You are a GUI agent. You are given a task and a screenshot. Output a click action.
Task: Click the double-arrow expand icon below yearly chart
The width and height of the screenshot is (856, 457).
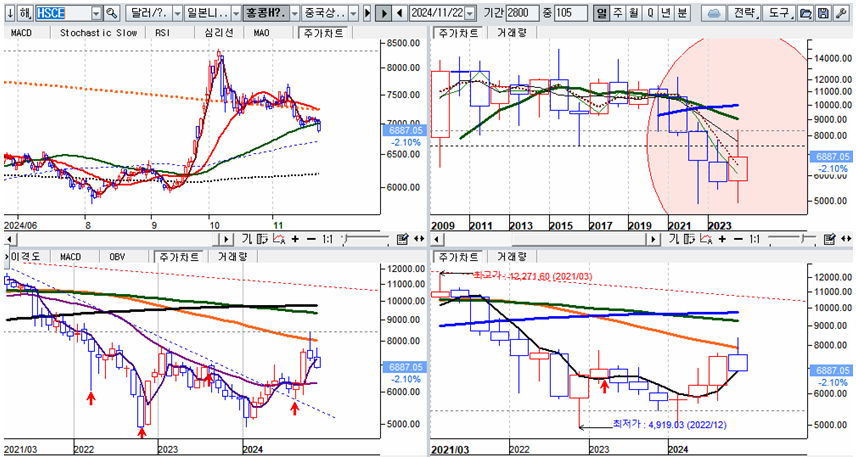(847, 239)
